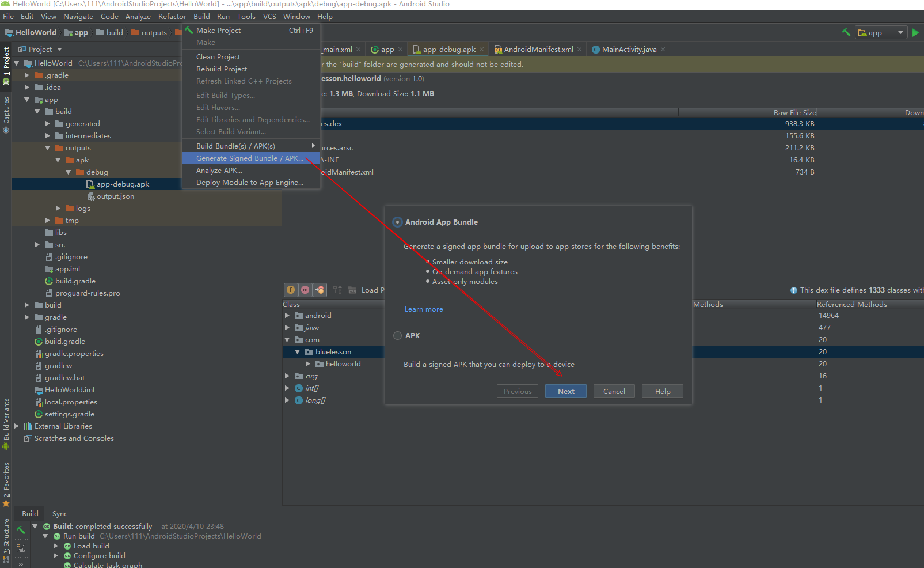Image resolution: width=924 pixels, height=568 pixels.
Task: Select the Android App Bundle radio button
Action: click(397, 222)
